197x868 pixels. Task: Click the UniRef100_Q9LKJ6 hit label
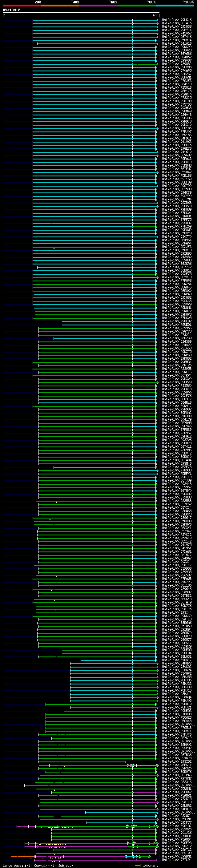(x=177, y=20)
